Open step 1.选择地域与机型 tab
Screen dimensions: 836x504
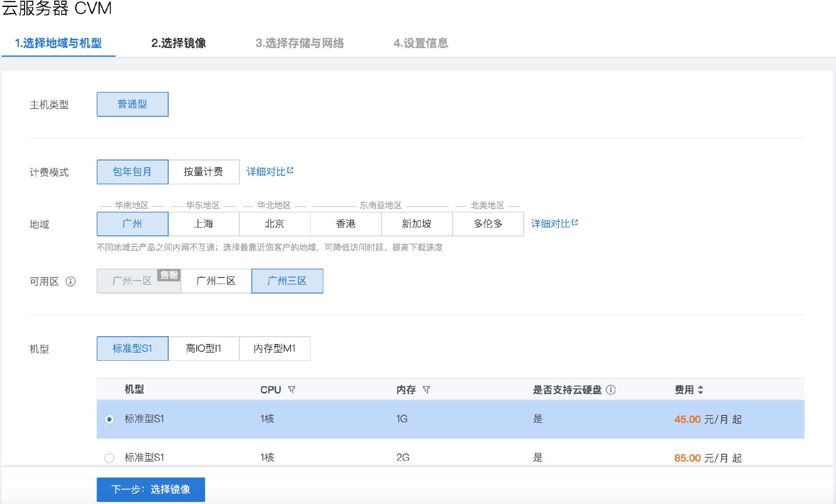58,43
